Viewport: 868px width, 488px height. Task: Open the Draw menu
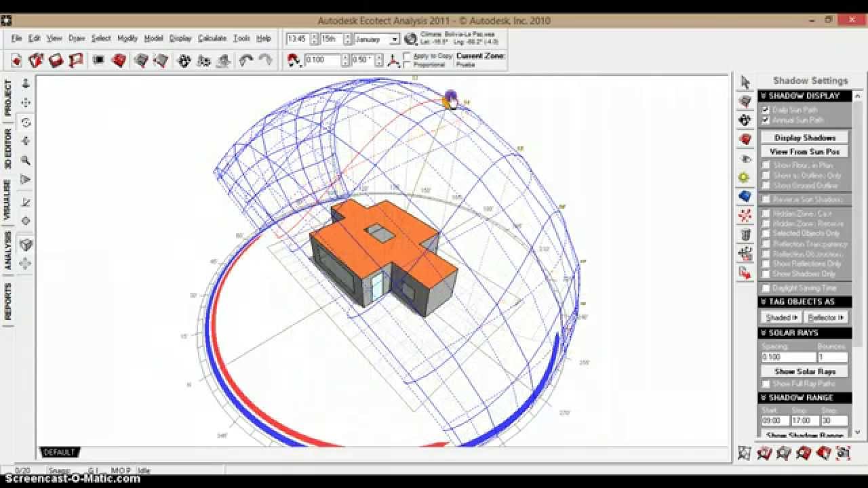(x=77, y=39)
